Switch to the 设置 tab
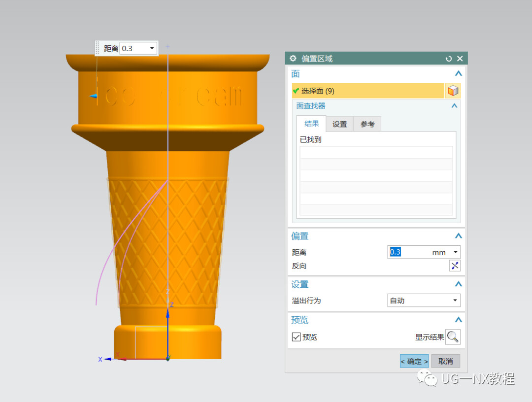The width and height of the screenshot is (532, 402). (x=339, y=124)
